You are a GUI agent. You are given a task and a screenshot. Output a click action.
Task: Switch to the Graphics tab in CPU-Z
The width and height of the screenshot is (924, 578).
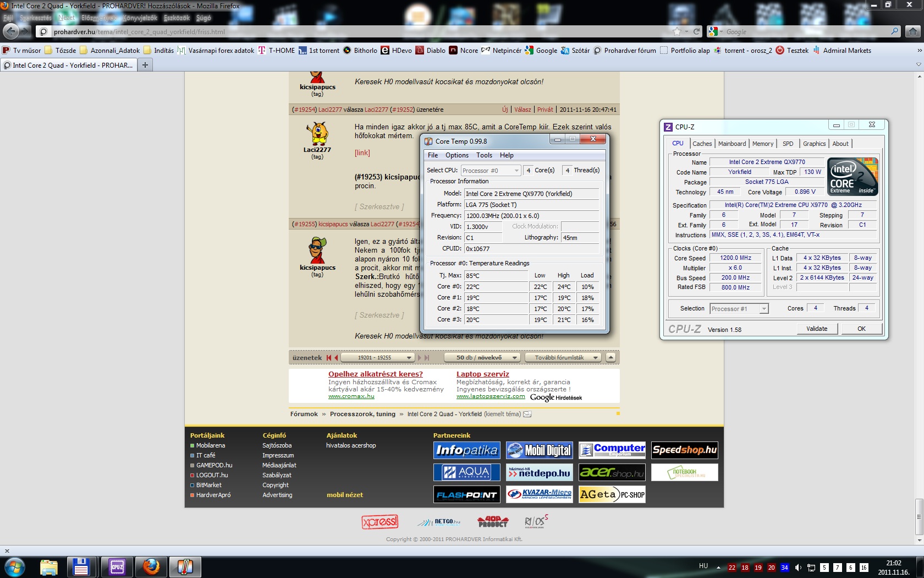click(x=814, y=144)
